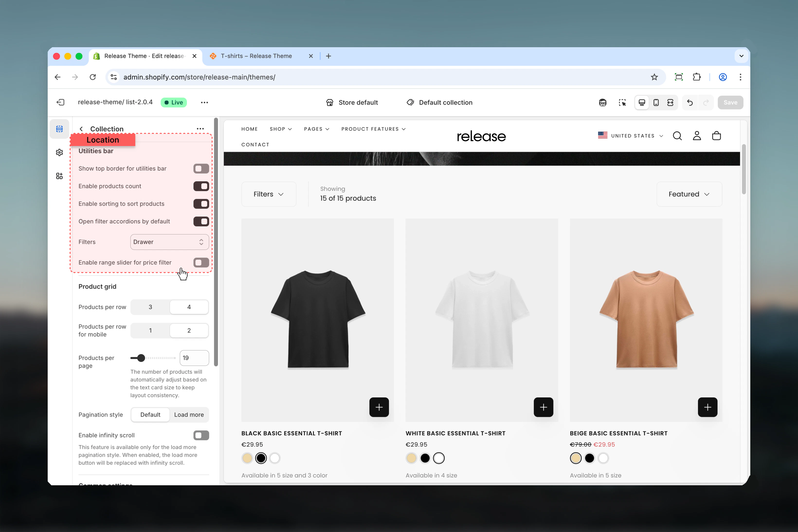Switch to mobile preview

656,102
